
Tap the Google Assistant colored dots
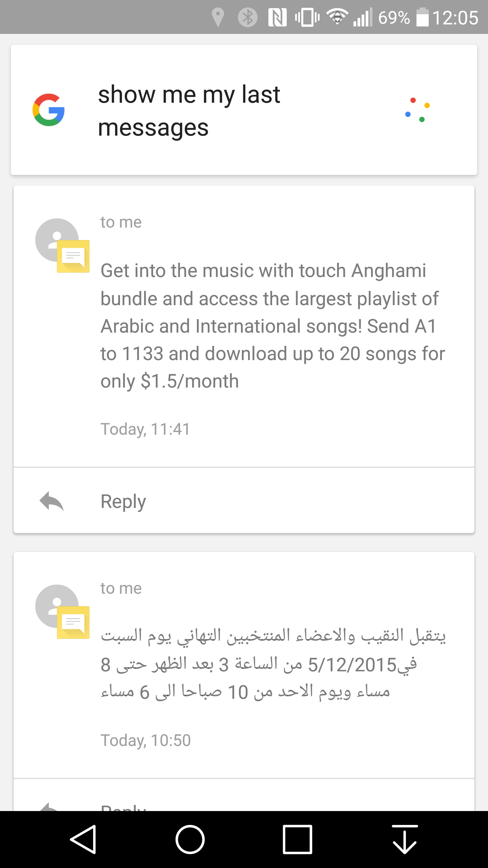[x=418, y=110]
